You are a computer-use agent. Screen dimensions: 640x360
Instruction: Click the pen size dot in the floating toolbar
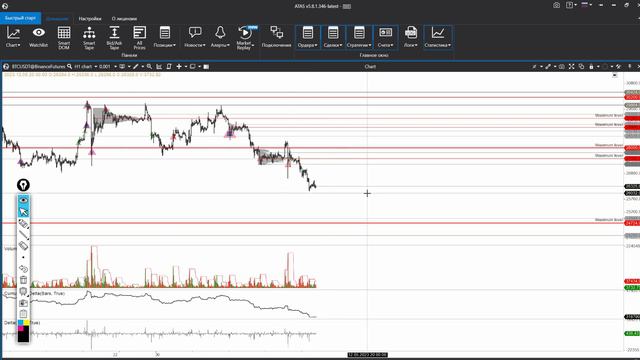point(23,258)
